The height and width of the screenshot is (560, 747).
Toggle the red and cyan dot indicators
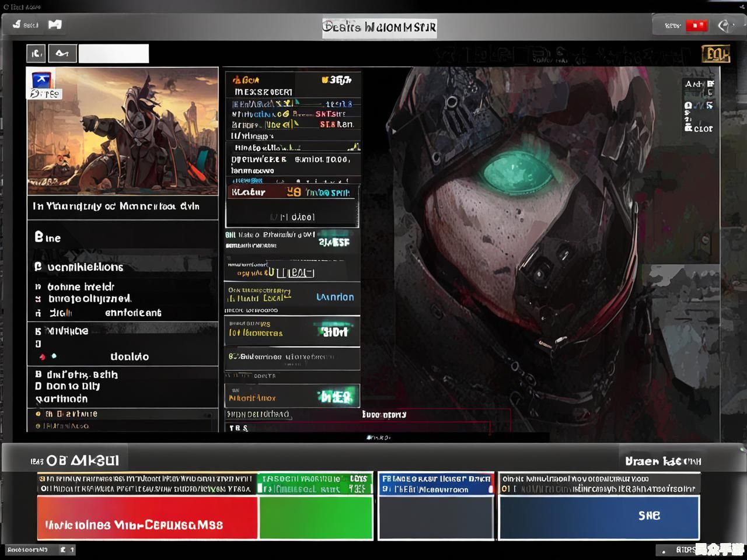coord(48,356)
